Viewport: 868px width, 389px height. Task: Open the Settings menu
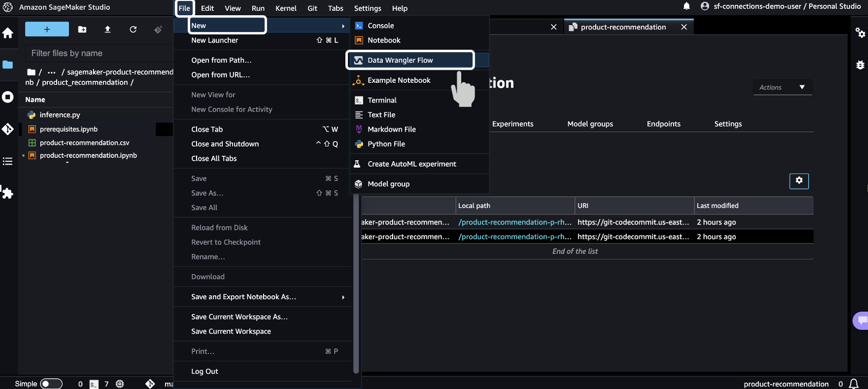click(x=368, y=8)
